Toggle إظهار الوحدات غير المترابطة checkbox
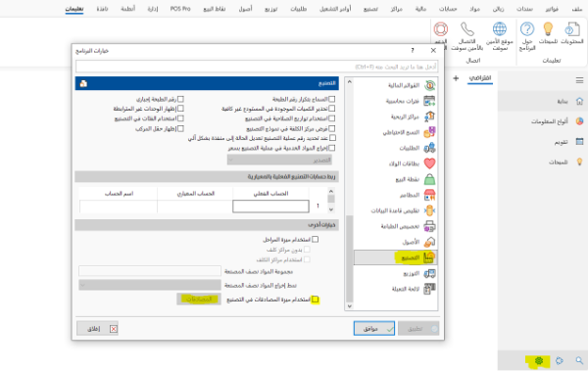 pos(180,109)
